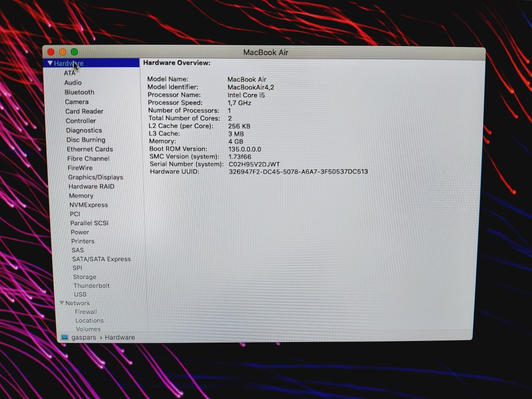Screen dimensions: 532x399
Task: Click the 4 GB memory value
Action: 236,141
